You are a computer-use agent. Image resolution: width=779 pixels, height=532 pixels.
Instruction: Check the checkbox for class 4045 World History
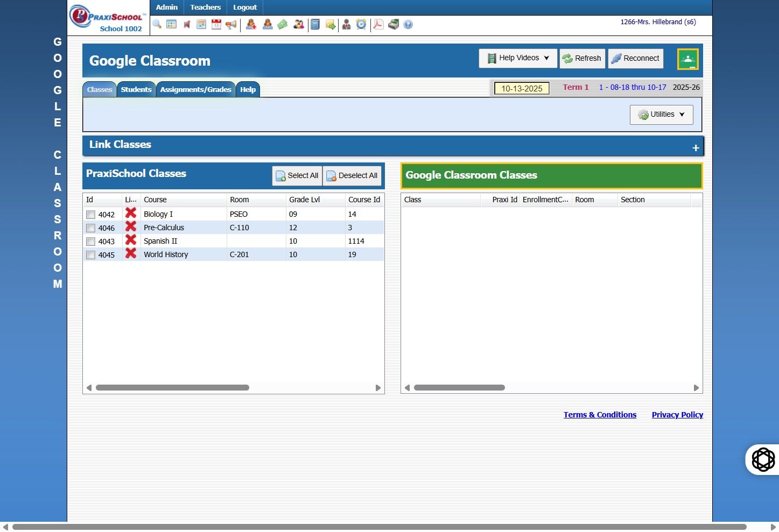tap(90, 255)
